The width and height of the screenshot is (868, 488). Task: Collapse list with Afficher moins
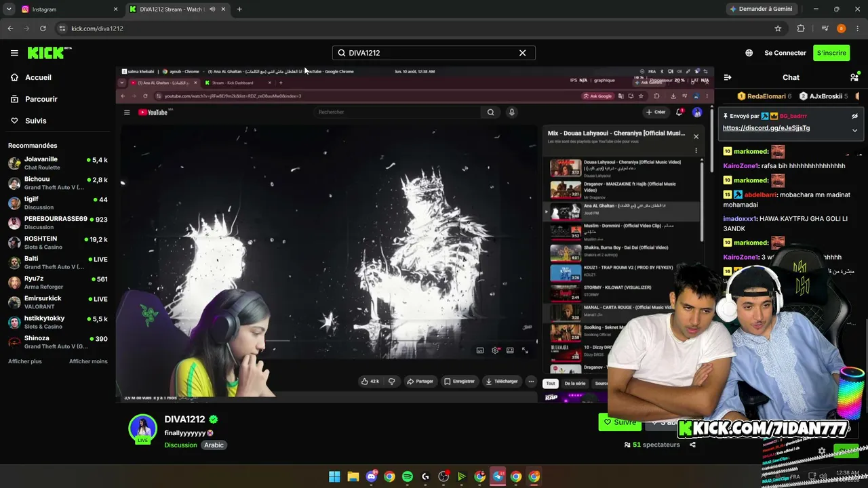pos(88,361)
